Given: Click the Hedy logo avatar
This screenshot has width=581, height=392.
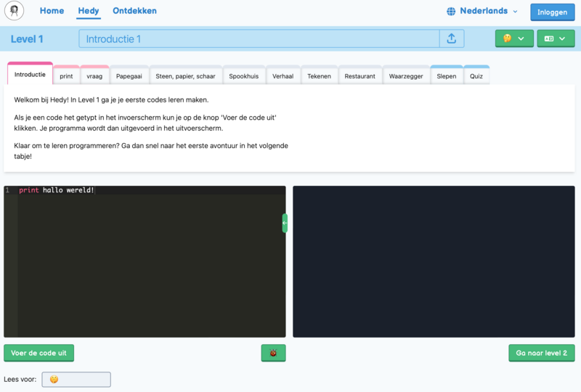Looking at the screenshot, I should tap(15, 11).
